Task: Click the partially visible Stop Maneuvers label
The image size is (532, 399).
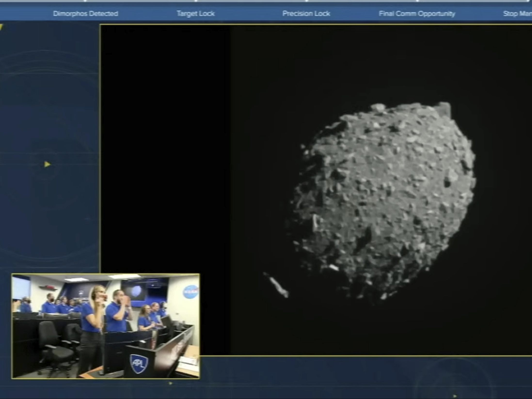Action: coord(517,14)
